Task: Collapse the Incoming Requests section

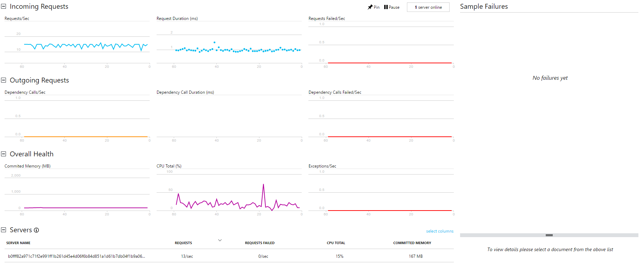Action: coord(4,6)
